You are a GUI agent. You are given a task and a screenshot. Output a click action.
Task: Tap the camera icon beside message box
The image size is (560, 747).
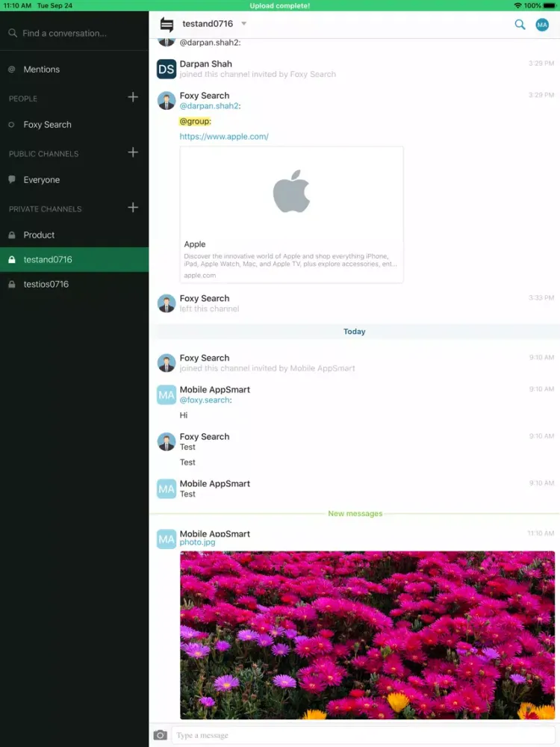(160, 735)
